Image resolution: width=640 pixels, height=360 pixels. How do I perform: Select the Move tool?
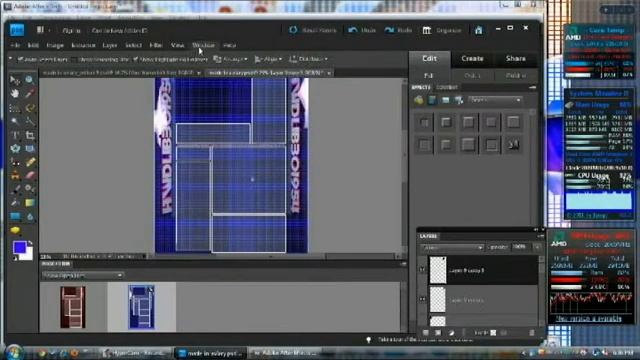tap(15, 80)
